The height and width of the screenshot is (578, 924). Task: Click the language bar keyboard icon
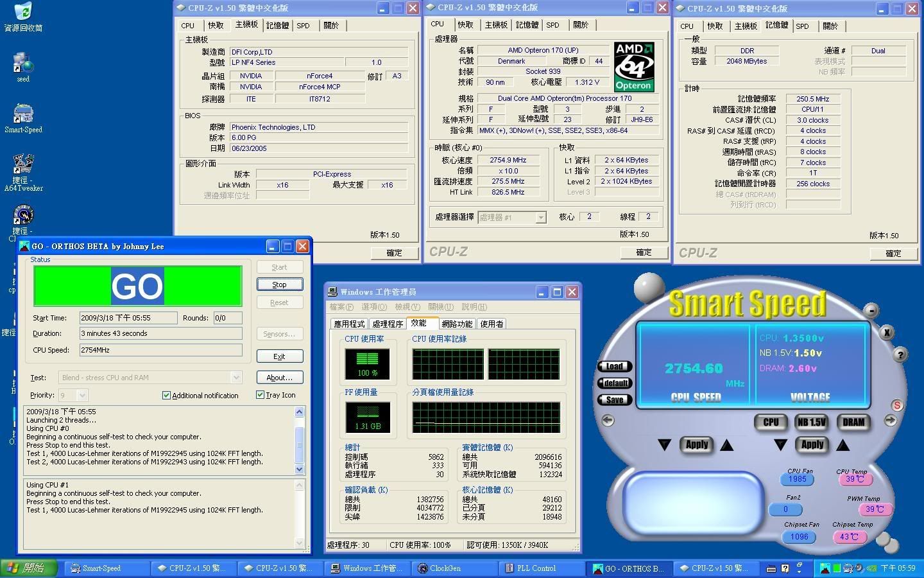771,568
